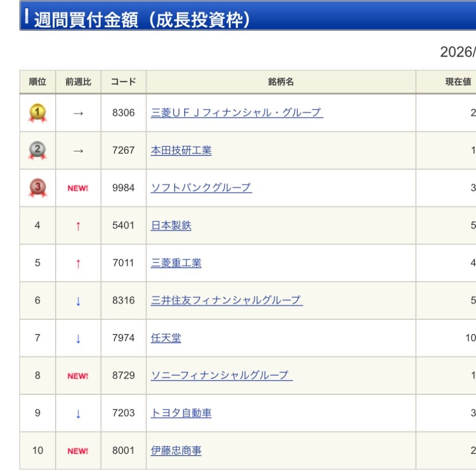Click the sideways arrow in the 8306 row
Image resolution: width=476 pixels, height=476 pixels.
(x=78, y=113)
